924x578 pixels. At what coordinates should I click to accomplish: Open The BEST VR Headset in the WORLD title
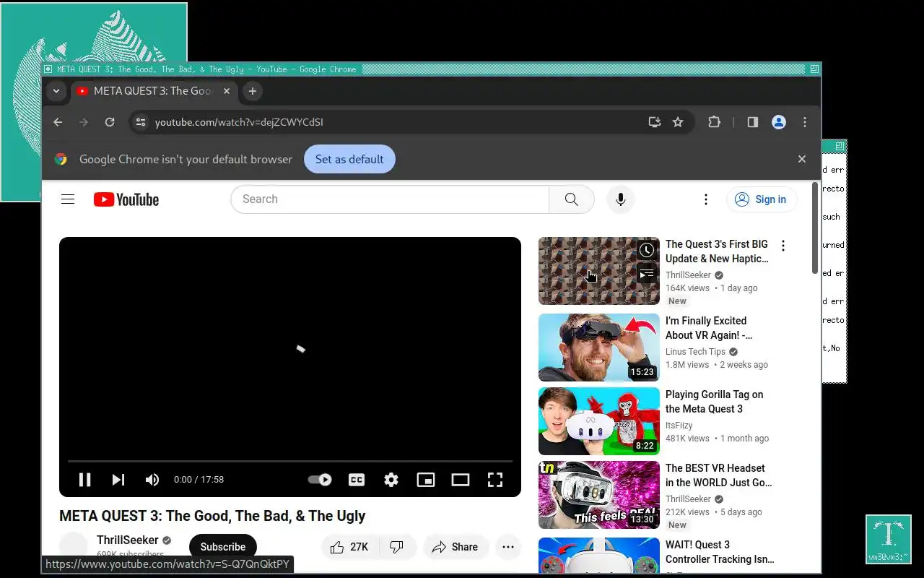click(x=718, y=475)
